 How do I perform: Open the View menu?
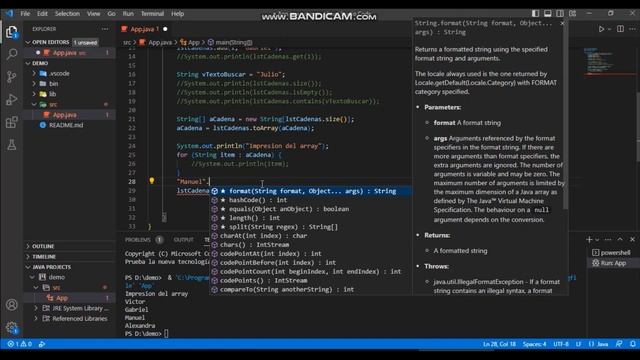[93, 13]
